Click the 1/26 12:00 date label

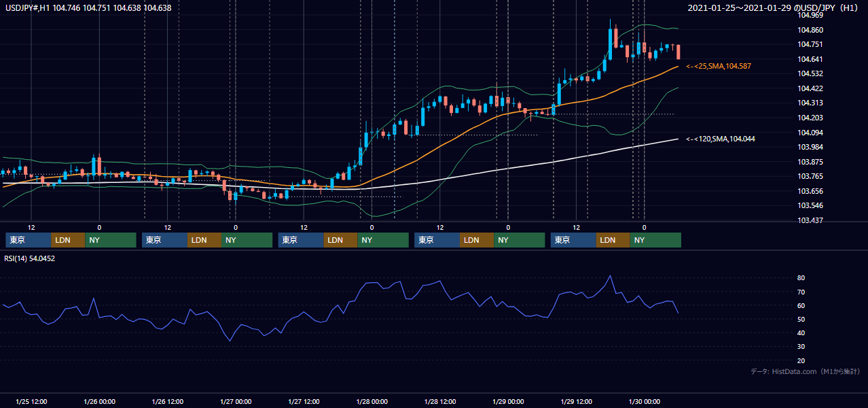(167, 401)
